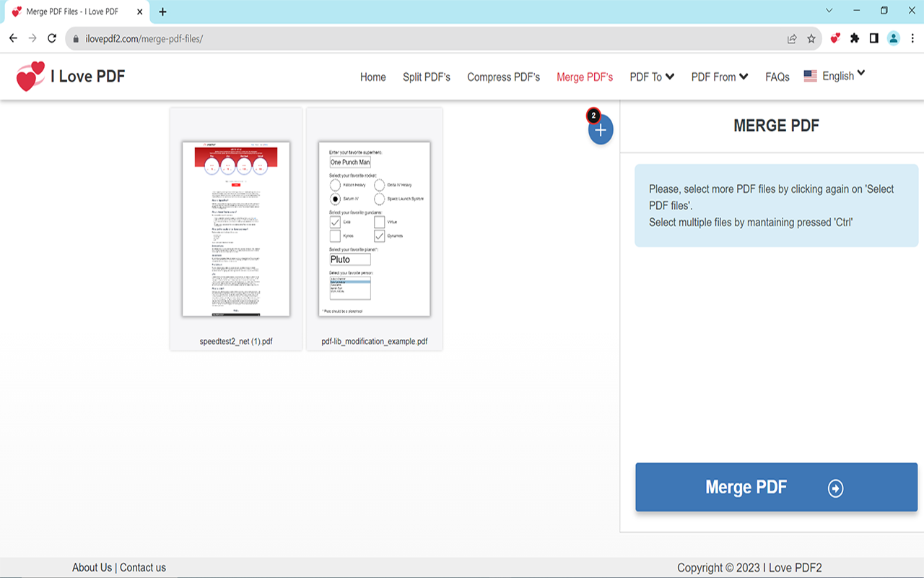The image size is (924, 578).
Task: Visit the FAQs page
Action: 777,77
